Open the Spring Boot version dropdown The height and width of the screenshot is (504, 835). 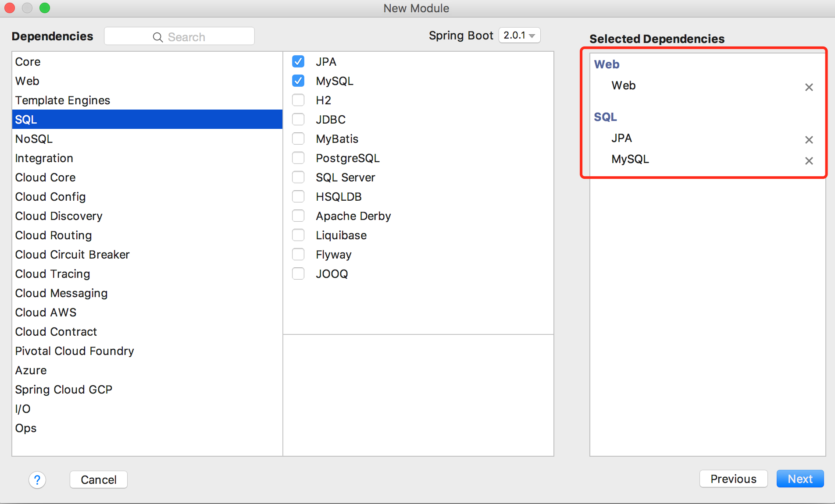coord(519,35)
